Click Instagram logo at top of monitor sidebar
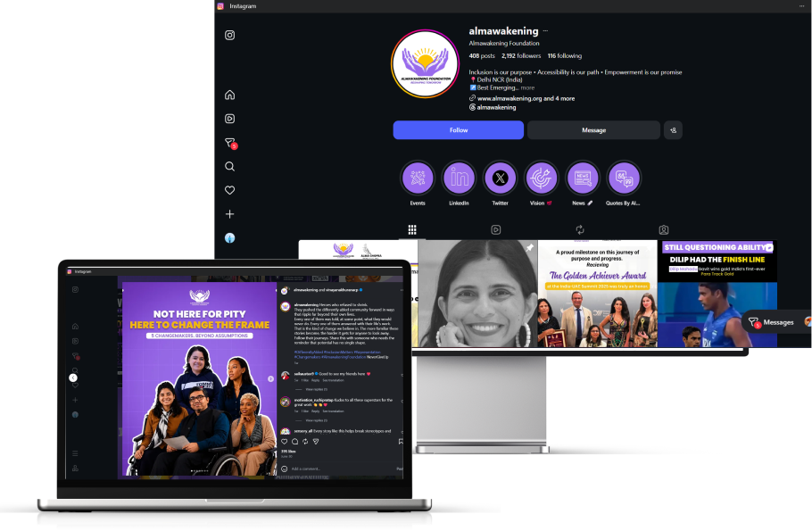The image size is (812, 531). (229, 35)
